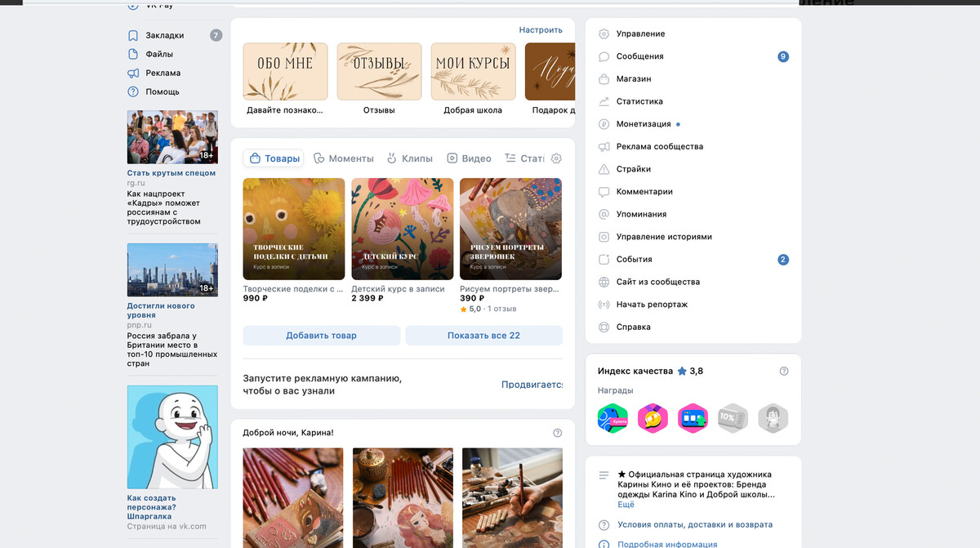Open the Страйки warning triangle icon
This screenshot has width=980, height=548.
click(604, 169)
